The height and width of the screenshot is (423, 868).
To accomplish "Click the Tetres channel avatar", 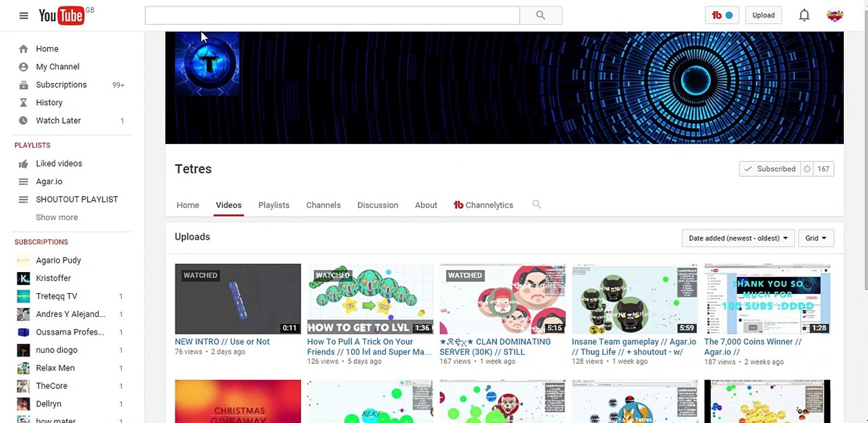I will [207, 63].
